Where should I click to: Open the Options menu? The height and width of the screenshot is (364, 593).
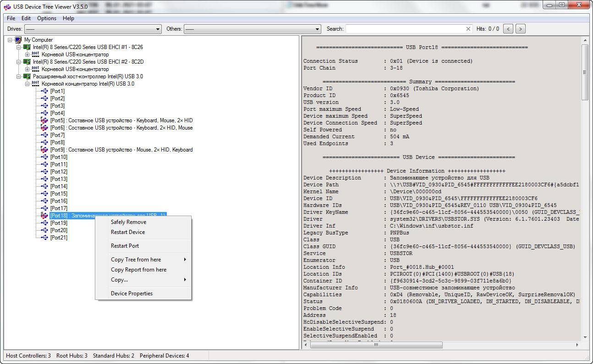pyautogui.click(x=47, y=18)
